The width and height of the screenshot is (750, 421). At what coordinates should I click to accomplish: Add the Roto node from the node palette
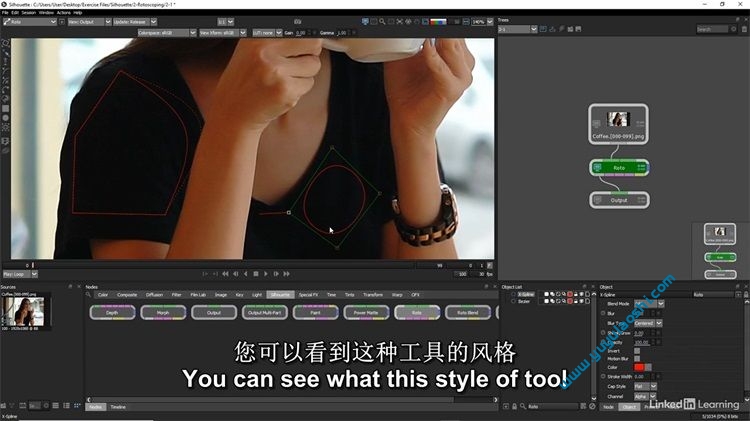(x=417, y=313)
